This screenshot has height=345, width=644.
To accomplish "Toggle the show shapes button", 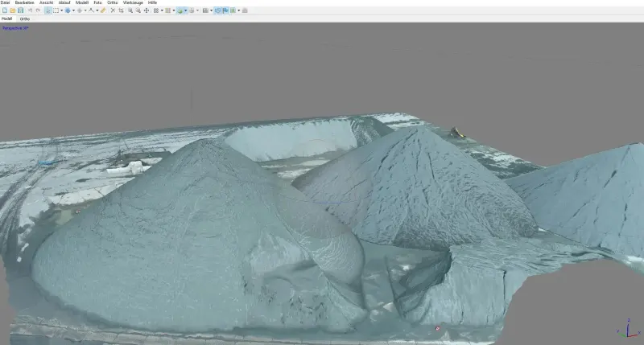I will [217, 10].
